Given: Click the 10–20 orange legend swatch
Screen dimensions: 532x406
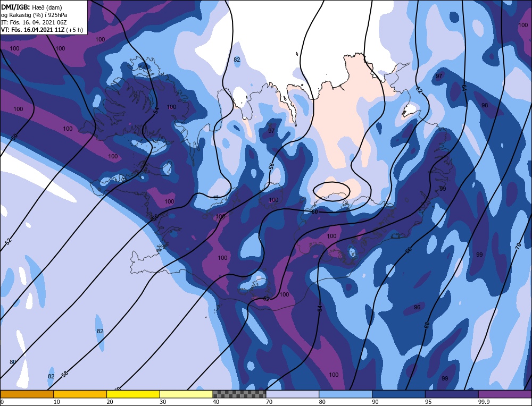Looking at the screenshot, I should coord(80,394).
